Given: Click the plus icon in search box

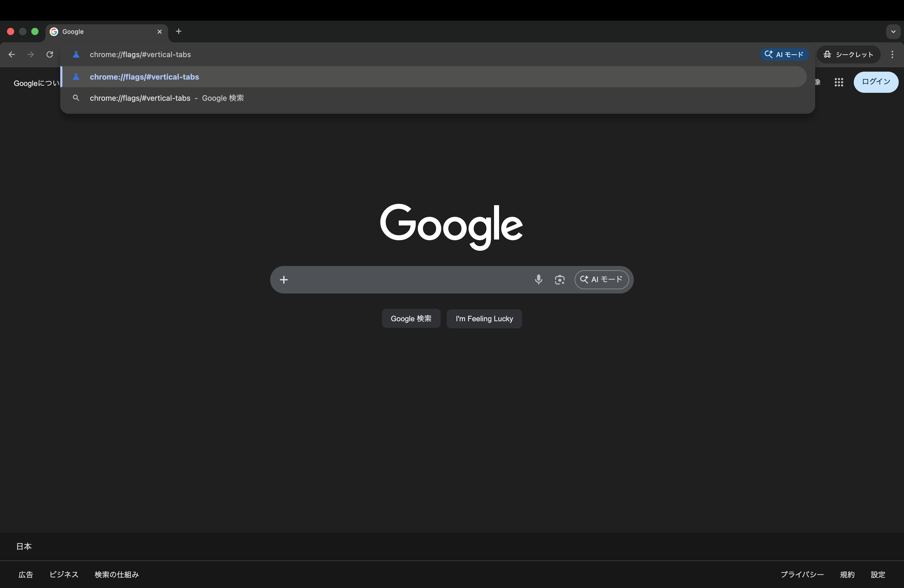Looking at the screenshot, I should coord(284,279).
